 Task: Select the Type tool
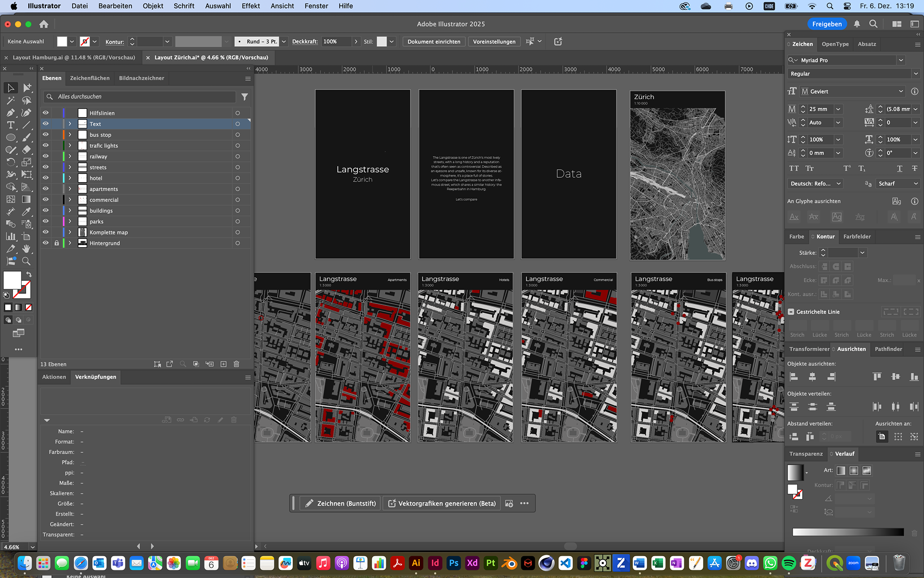11,125
